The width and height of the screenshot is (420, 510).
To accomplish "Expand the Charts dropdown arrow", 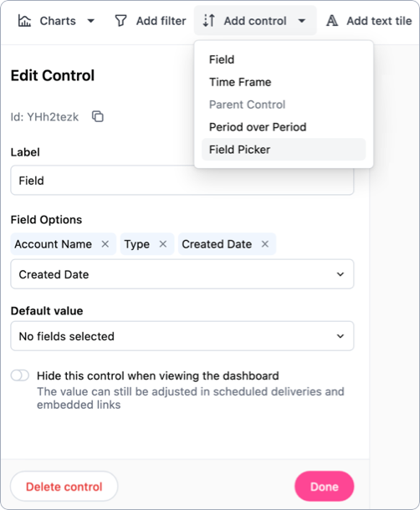I will point(91,21).
